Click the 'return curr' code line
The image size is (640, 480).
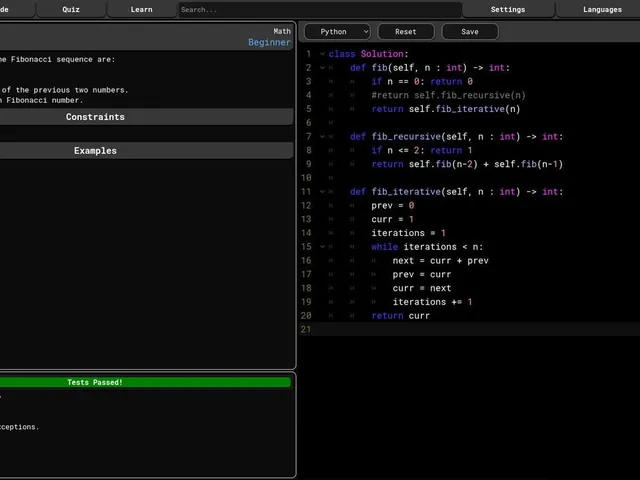[x=400, y=316]
